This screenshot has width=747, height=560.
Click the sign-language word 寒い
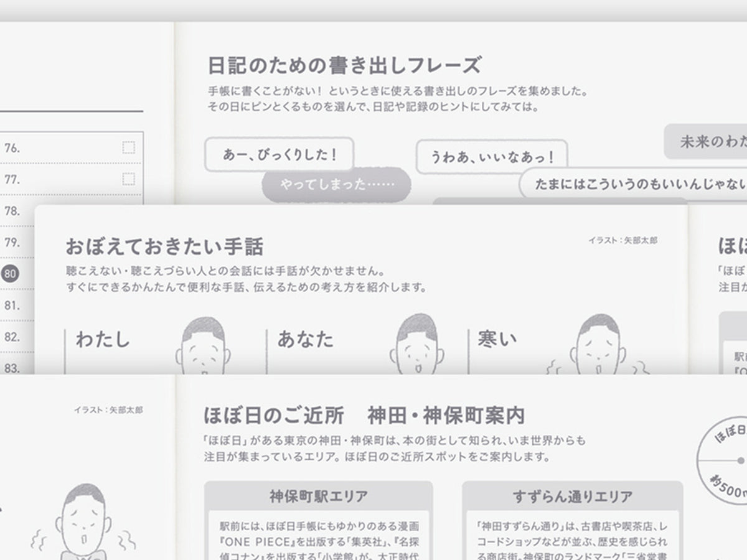pyautogui.click(x=497, y=338)
